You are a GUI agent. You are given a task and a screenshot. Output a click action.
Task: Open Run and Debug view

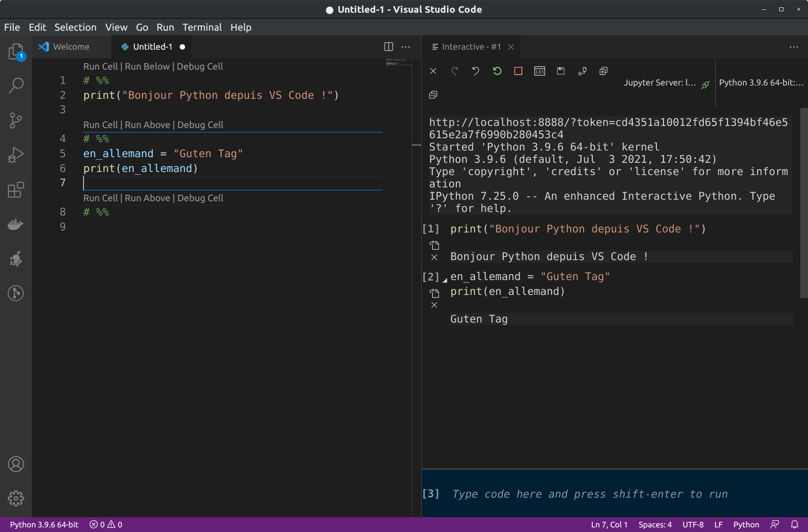[16, 155]
